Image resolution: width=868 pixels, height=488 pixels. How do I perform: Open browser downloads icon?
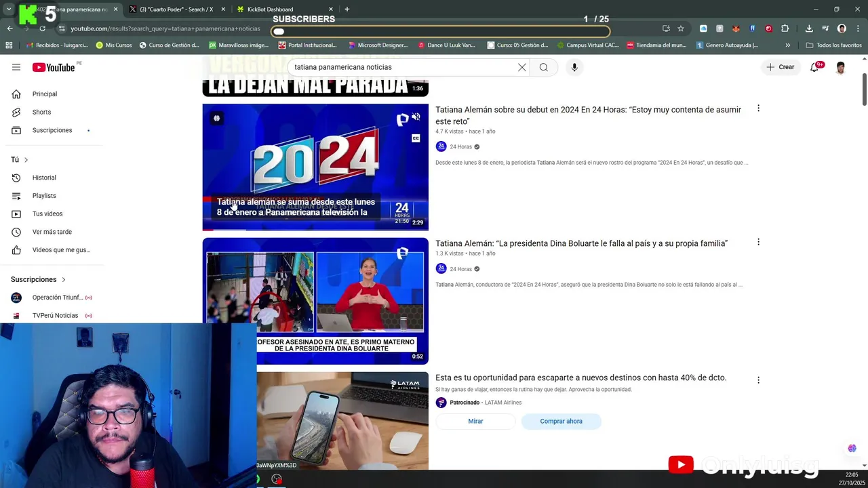[x=809, y=28]
